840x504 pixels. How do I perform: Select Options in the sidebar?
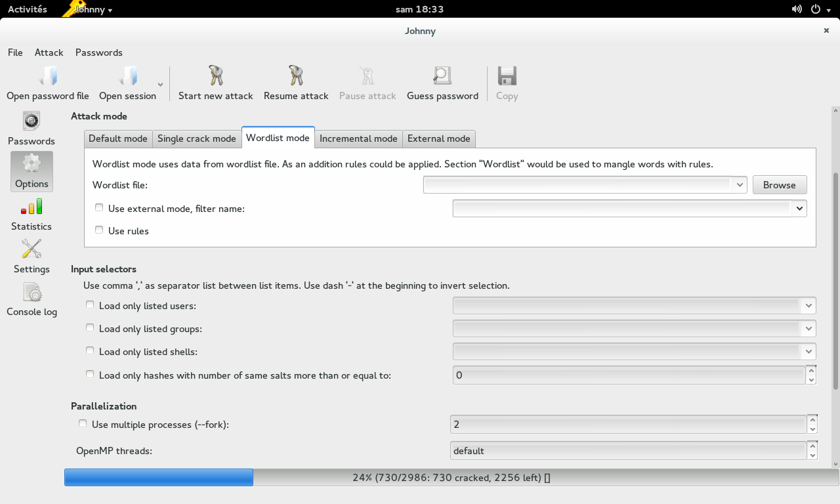(31, 172)
